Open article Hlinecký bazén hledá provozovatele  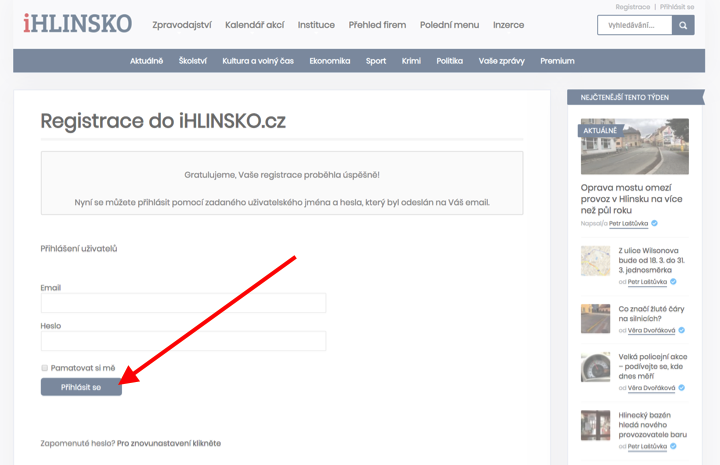coord(652,425)
